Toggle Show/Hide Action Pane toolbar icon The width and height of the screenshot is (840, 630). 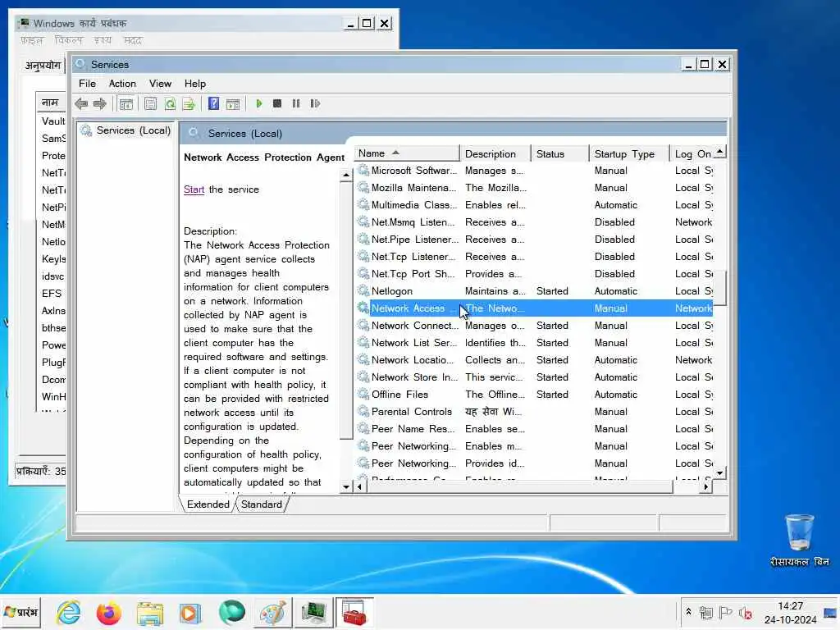tap(233, 104)
